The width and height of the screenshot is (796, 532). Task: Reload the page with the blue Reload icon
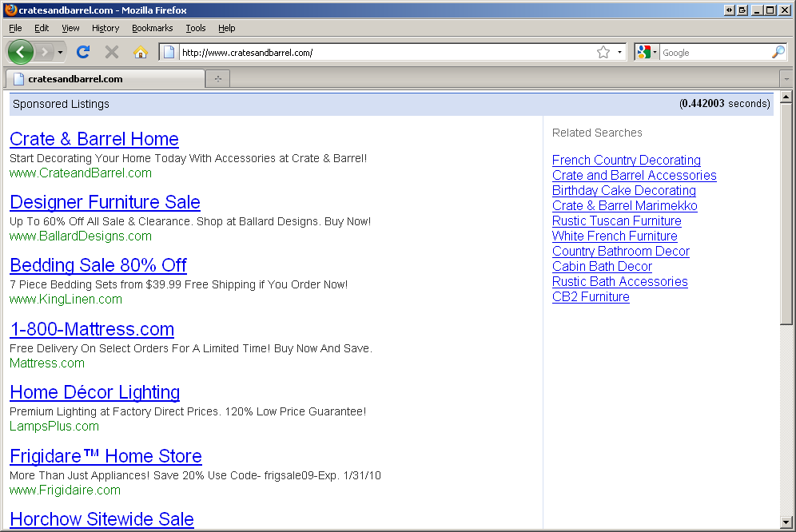(x=83, y=52)
